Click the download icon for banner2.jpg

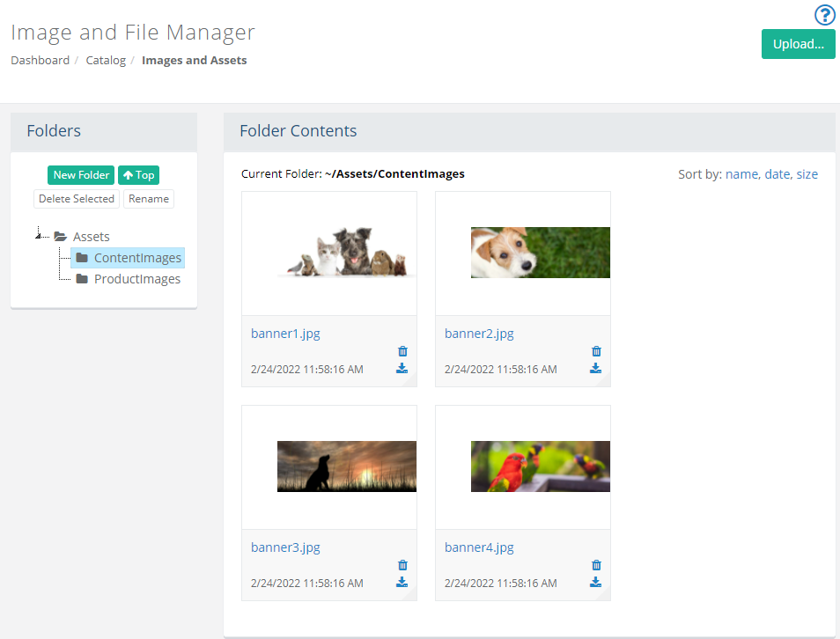point(595,369)
